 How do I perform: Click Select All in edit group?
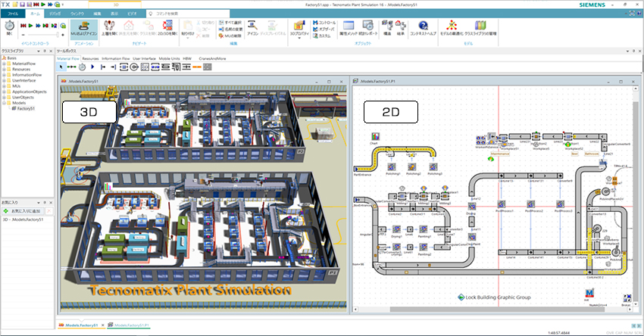(230, 23)
